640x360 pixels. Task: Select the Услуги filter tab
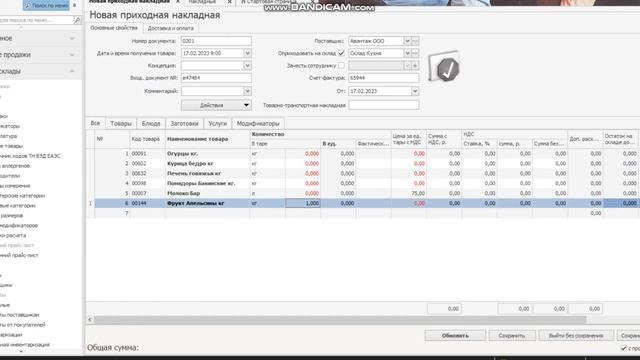click(x=218, y=123)
